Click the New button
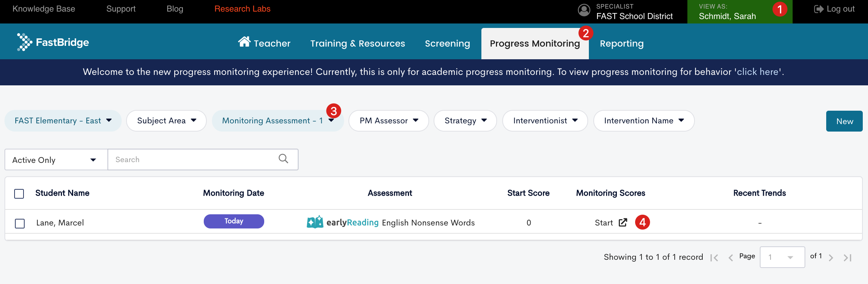Viewport: 868px width, 284px height. tap(844, 121)
